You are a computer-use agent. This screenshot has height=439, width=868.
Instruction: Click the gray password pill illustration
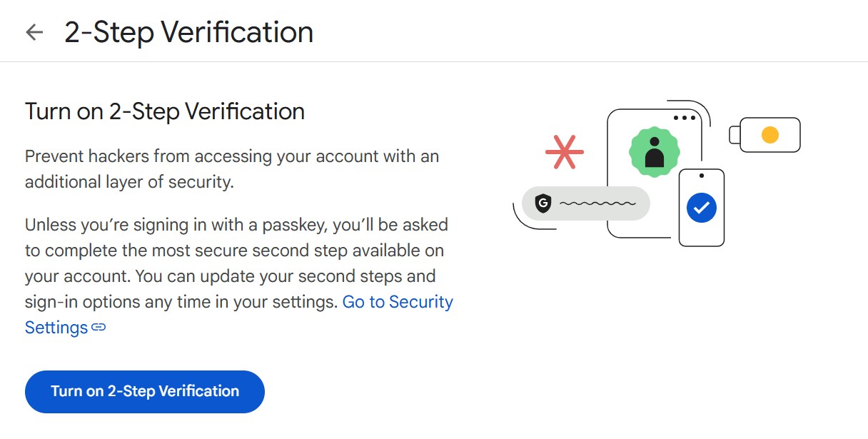pos(585,204)
